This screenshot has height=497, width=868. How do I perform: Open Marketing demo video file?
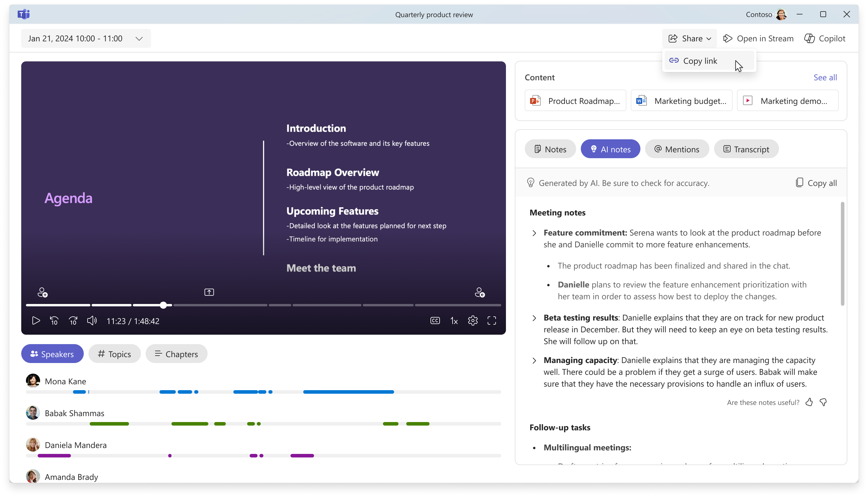[787, 101]
